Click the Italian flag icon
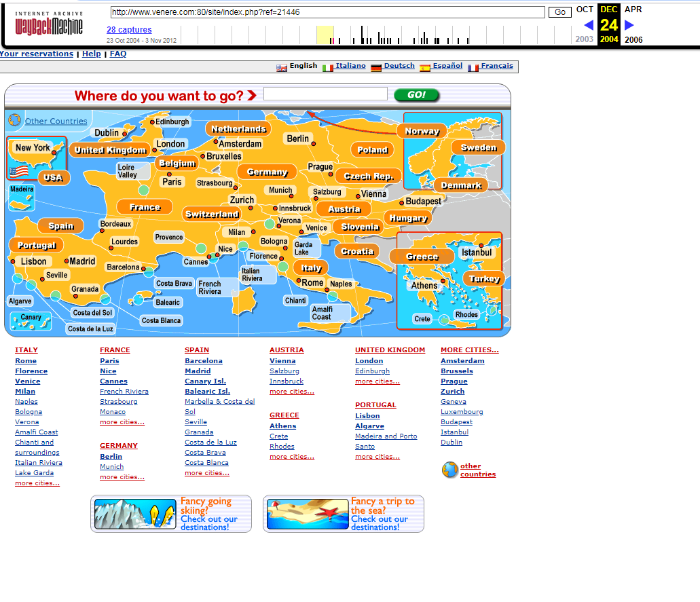This screenshot has height=602, width=700. point(328,68)
